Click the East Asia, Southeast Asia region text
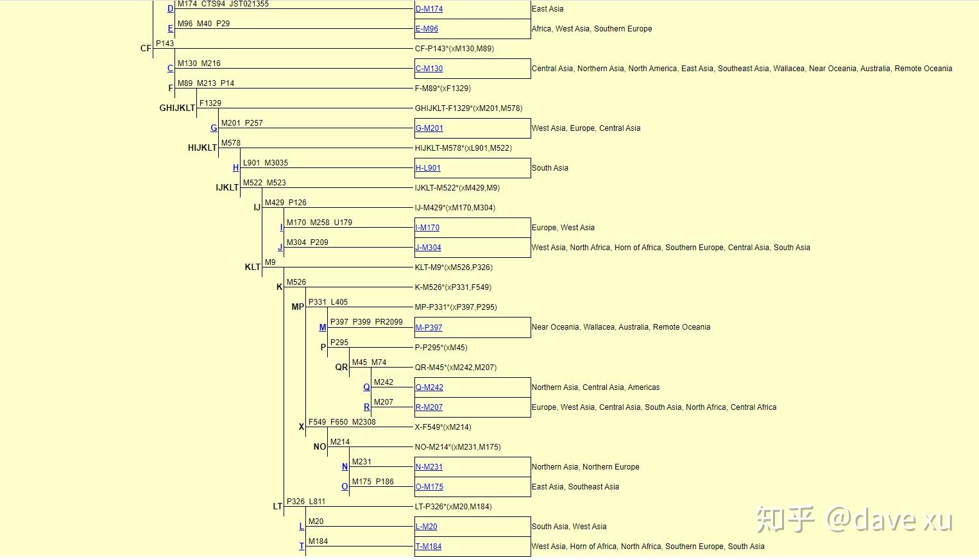The image size is (979, 560). 575,487
